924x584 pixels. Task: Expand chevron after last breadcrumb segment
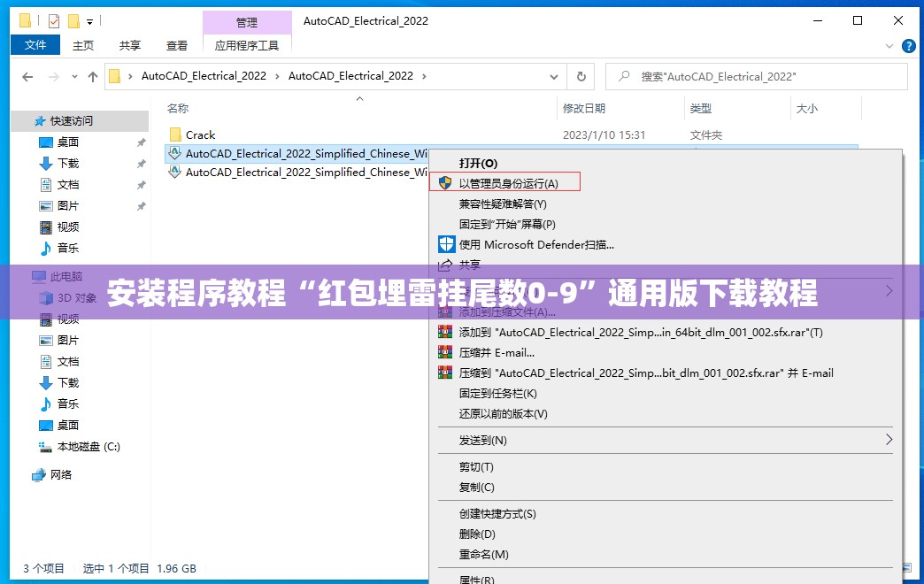click(424, 76)
